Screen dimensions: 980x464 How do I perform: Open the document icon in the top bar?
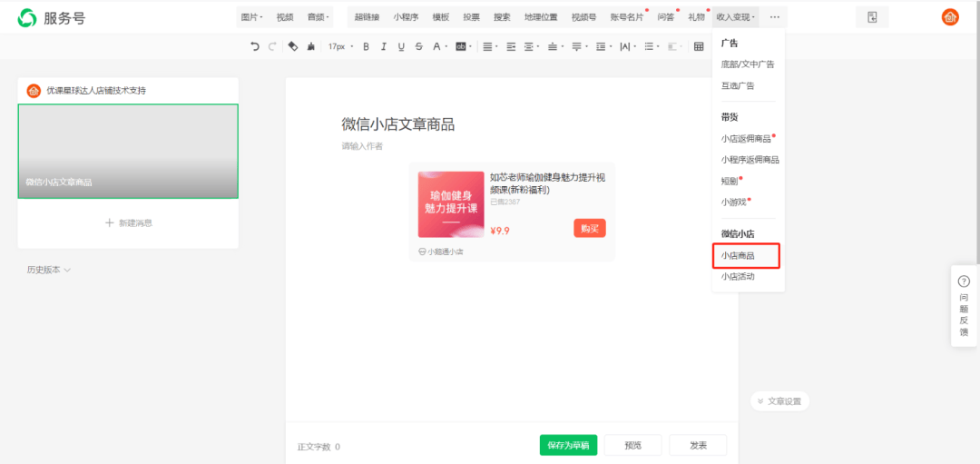(872, 17)
